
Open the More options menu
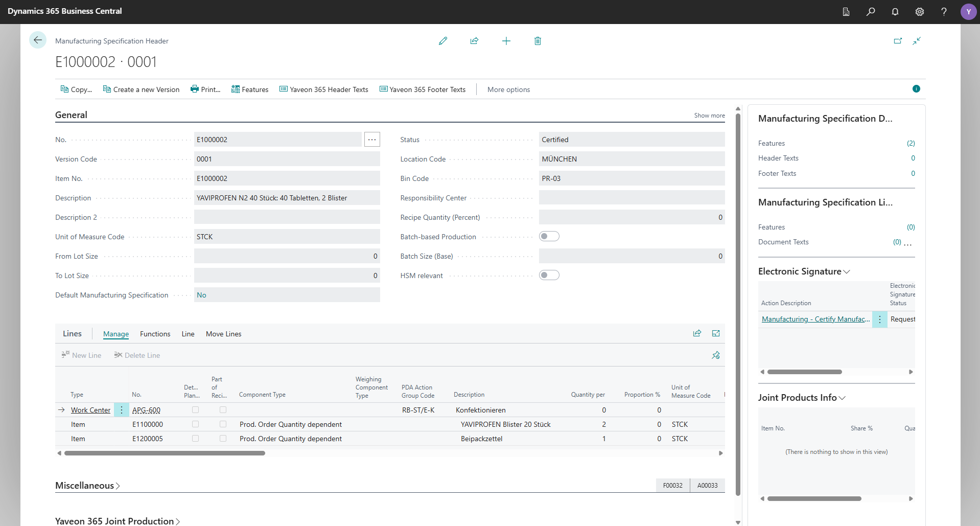coord(508,89)
